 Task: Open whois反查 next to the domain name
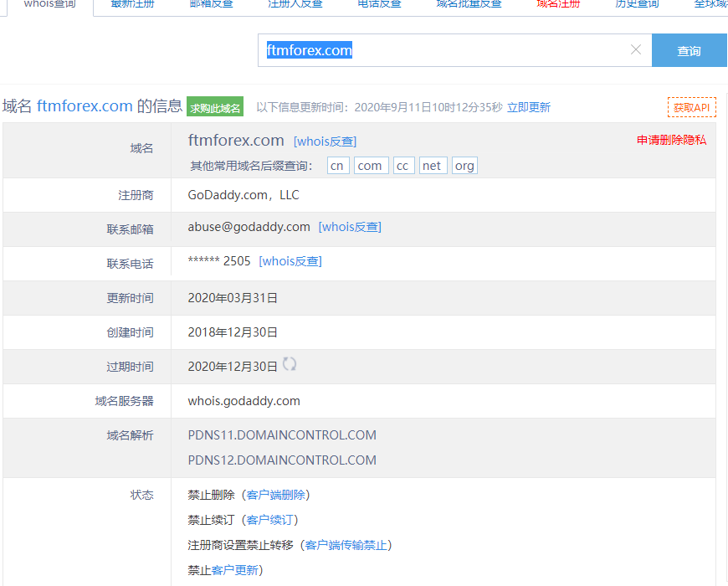[x=325, y=141]
